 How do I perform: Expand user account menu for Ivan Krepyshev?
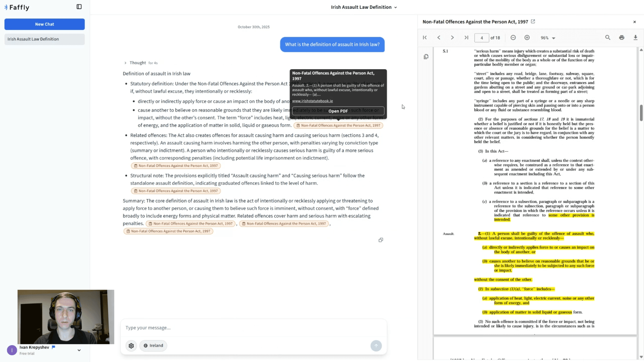click(79, 350)
